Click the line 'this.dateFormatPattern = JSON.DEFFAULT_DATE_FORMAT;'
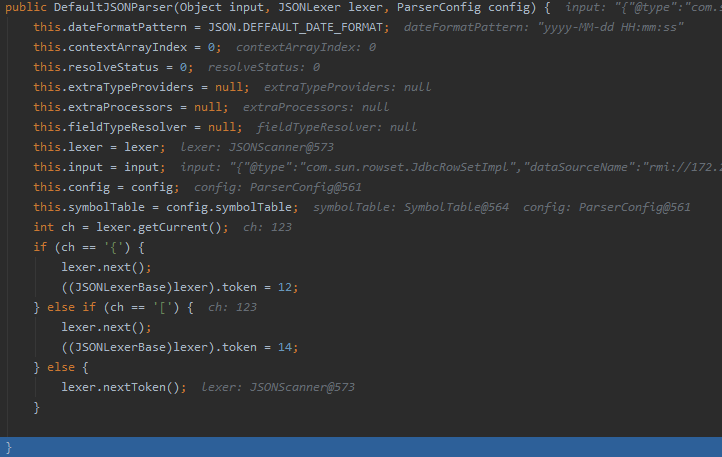The image size is (722, 457). (x=211, y=28)
